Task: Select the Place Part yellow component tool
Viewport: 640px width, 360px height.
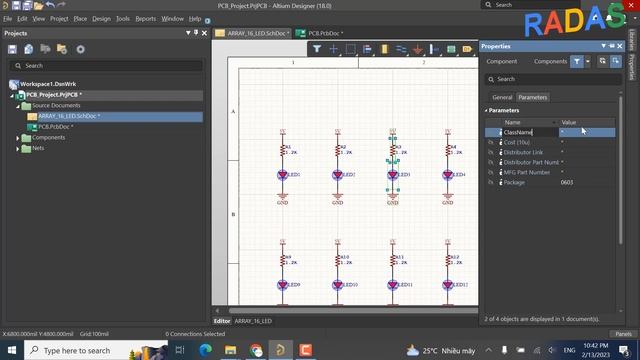Action: click(x=384, y=49)
